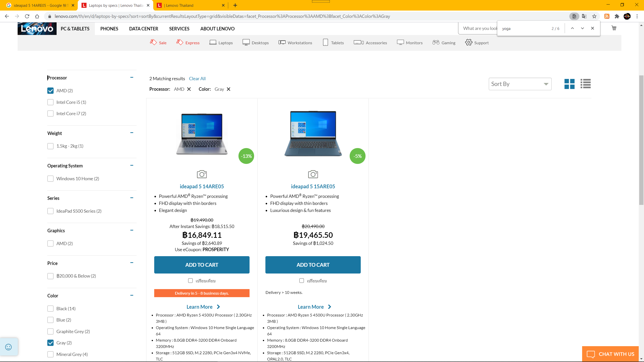Open the Chrome three-dot menu
Viewport: 644px width, 362px height.
[637, 16]
